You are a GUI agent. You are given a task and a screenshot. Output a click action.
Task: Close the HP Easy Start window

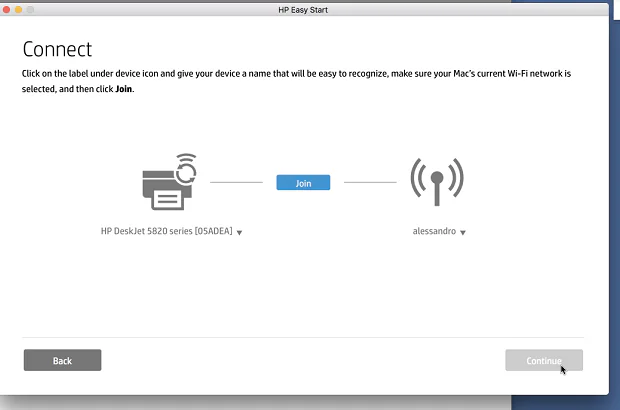click(6, 9)
